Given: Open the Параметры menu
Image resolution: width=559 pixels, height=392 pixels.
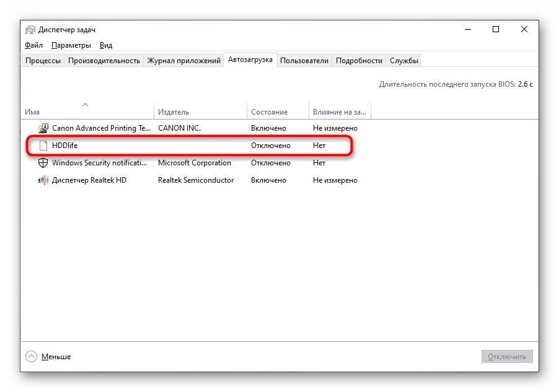Looking at the screenshot, I should [x=71, y=45].
